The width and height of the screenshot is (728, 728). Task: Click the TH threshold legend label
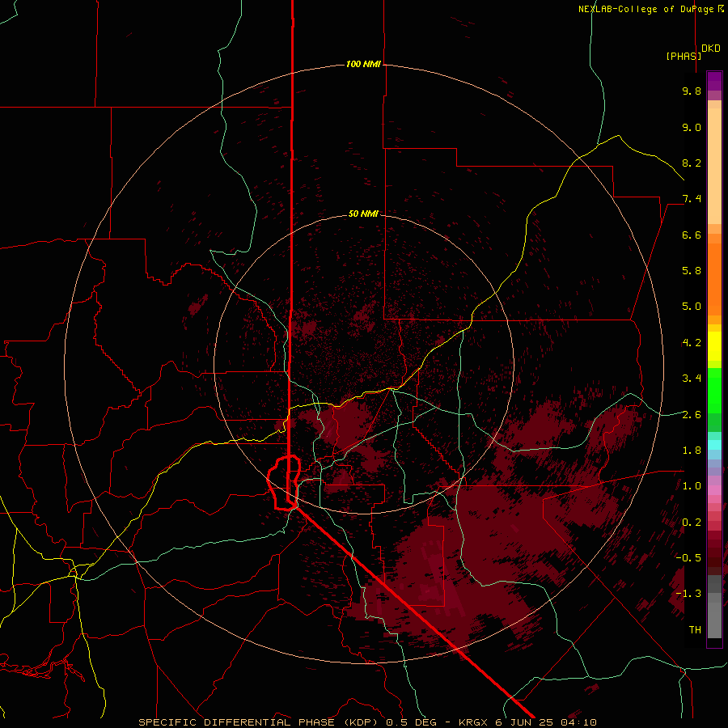point(695,630)
